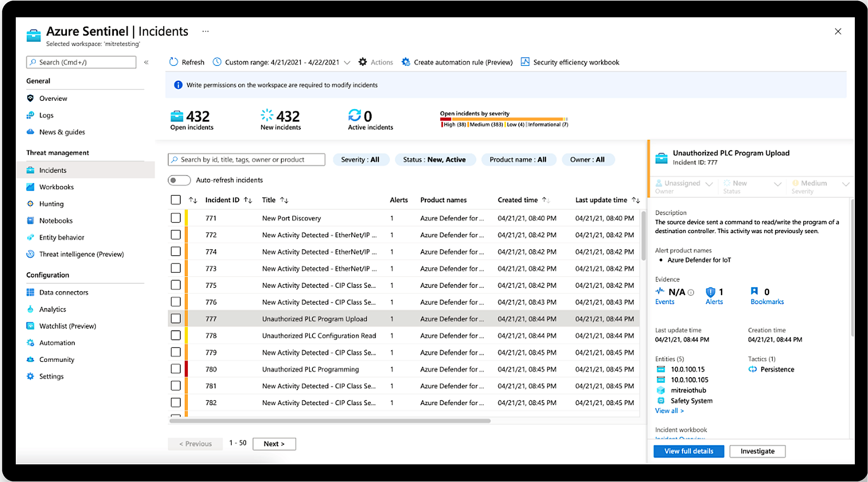The image size is (868, 482).
Task: Click the search by id, title, tags field
Action: point(246,159)
